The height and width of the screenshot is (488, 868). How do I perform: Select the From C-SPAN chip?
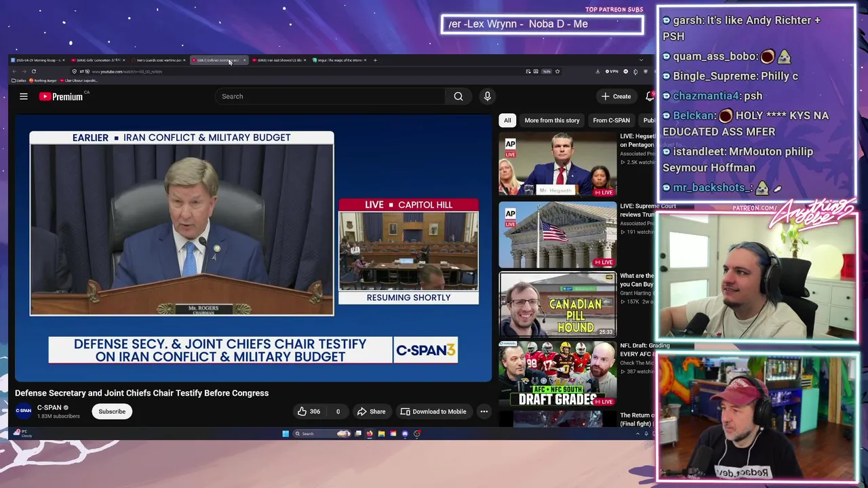tap(611, 120)
